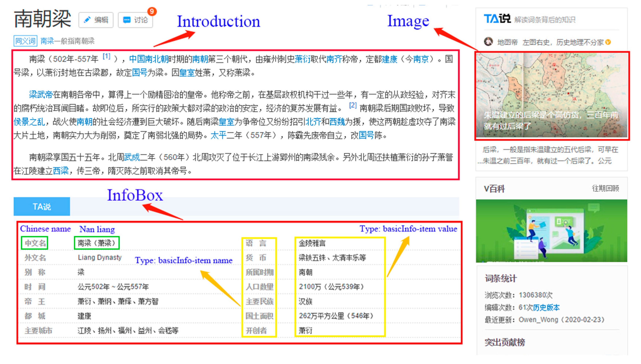Click the 汉族 ethnicity value
The height and width of the screenshot is (364, 641).
pyautogui.click(x=305, y=301)
